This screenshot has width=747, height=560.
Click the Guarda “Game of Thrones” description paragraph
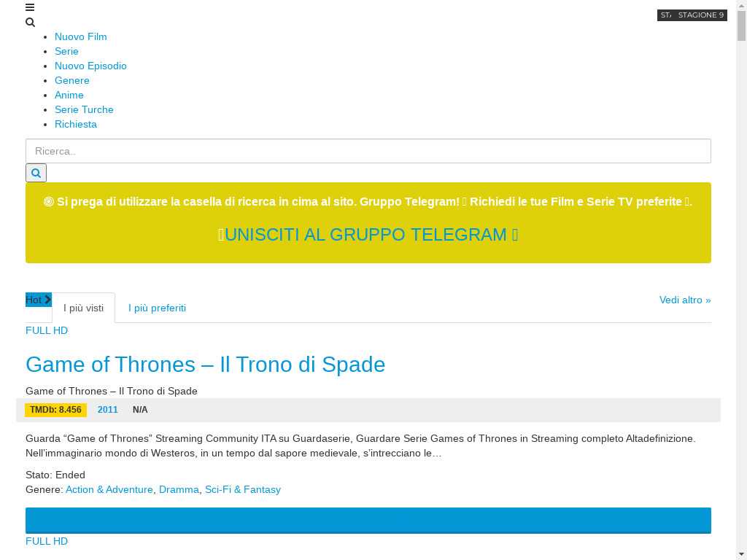(360, 446)
